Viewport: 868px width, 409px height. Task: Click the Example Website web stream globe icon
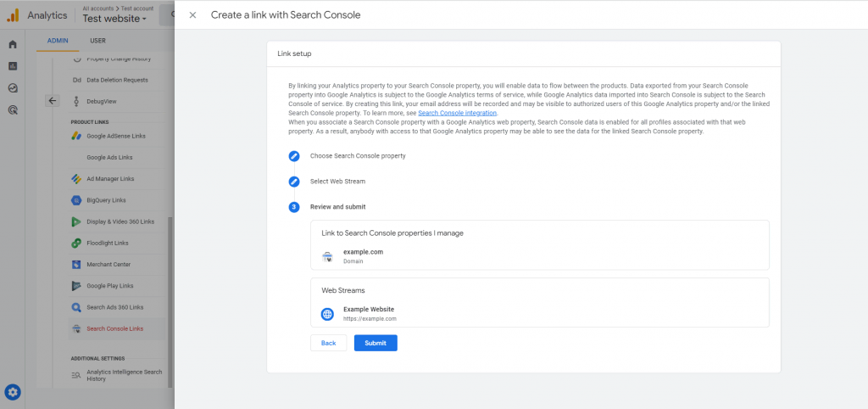(x=327, y=314)
